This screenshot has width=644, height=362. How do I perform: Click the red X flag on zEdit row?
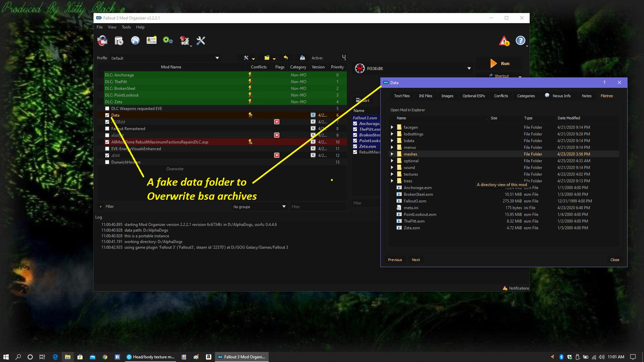[276, 155]
